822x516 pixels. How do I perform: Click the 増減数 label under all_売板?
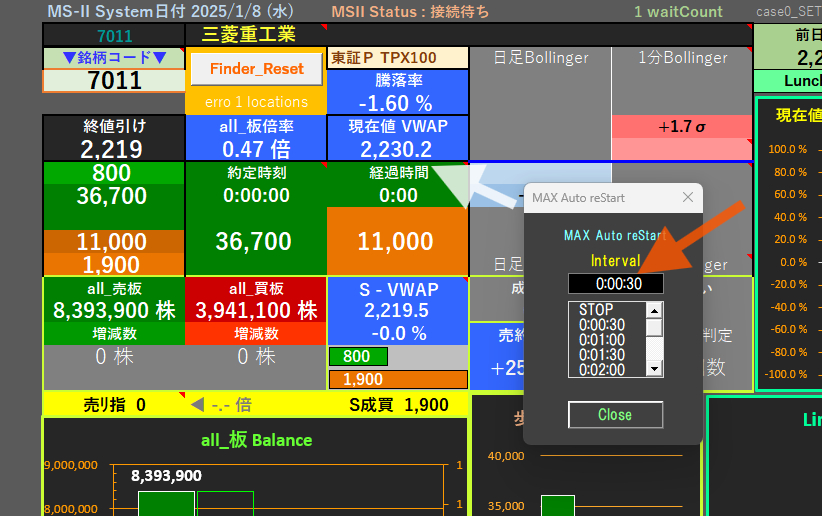114,334
